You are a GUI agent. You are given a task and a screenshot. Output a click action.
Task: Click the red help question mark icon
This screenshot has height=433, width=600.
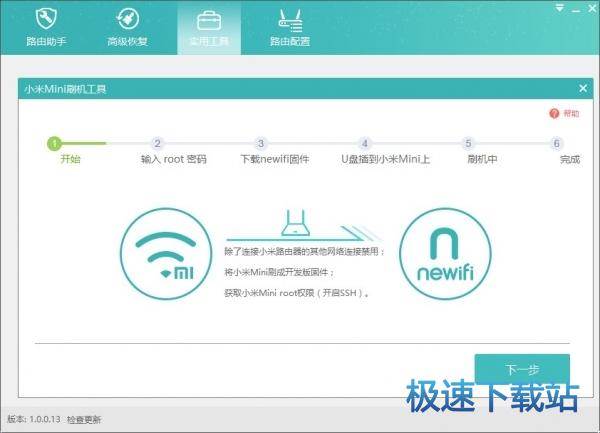pyautogui.click(x=554, y=113)
